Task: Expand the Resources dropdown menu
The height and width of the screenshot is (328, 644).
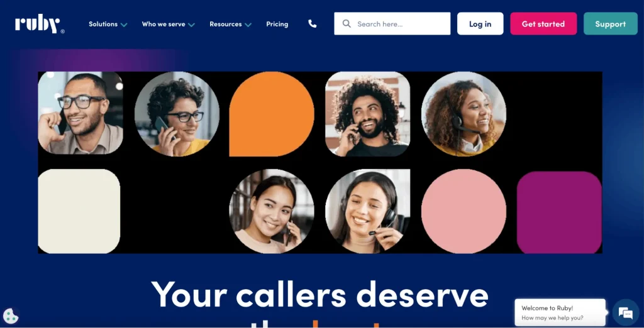Action: 230,25
